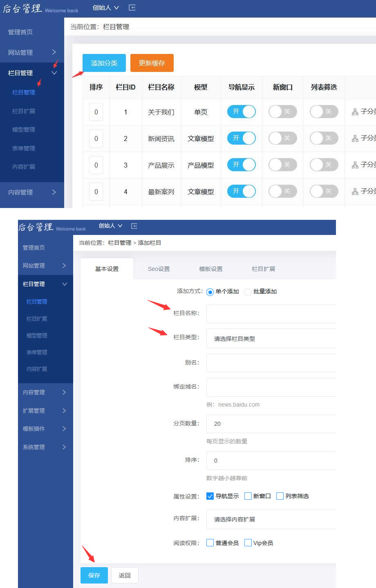The width and height of the screenshot is (376, 588).
Task: Click sub-category tree icon for 关于我们 row
Action: pos(355,112)
